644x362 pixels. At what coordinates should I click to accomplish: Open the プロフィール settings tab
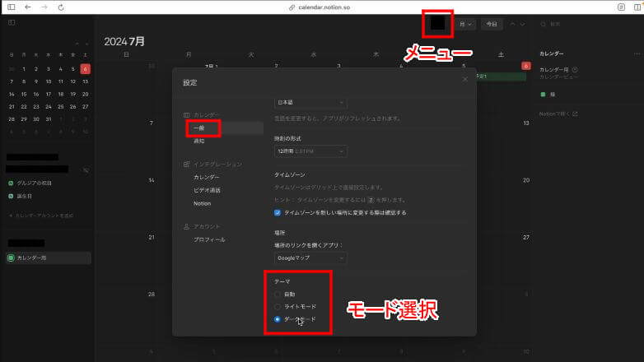coord(209,239)
